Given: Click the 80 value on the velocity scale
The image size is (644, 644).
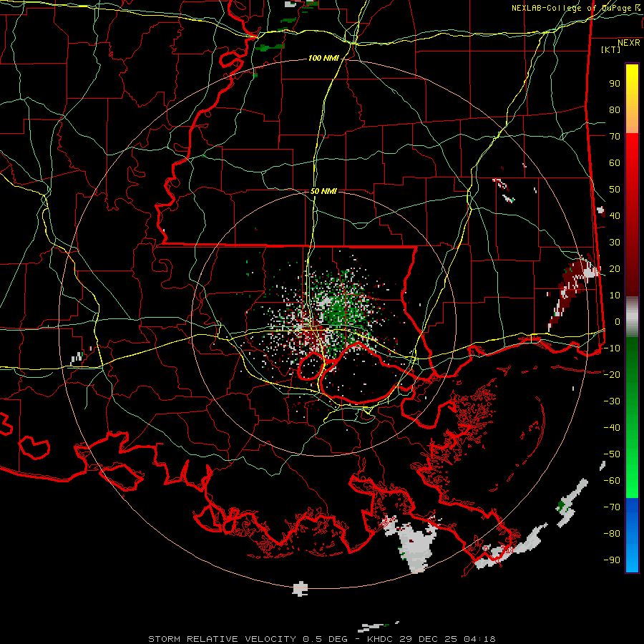Looking at the screenshot, I should [x=615, y=109].
